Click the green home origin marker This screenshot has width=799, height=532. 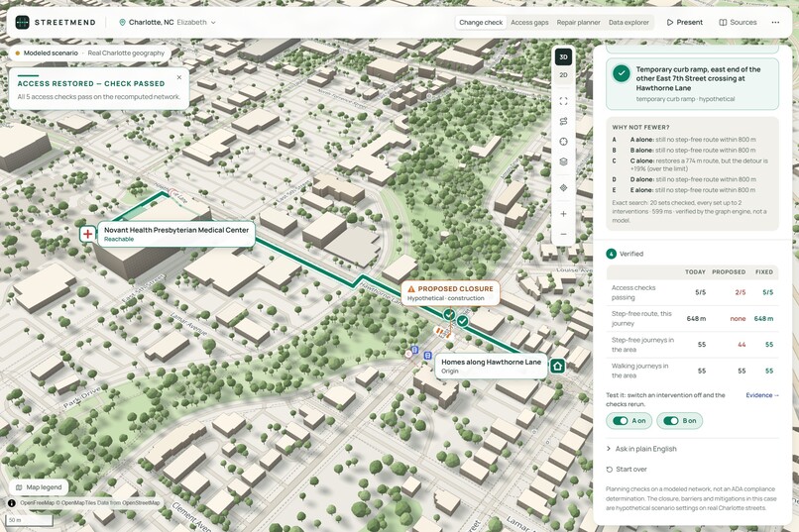click(557, 366)
